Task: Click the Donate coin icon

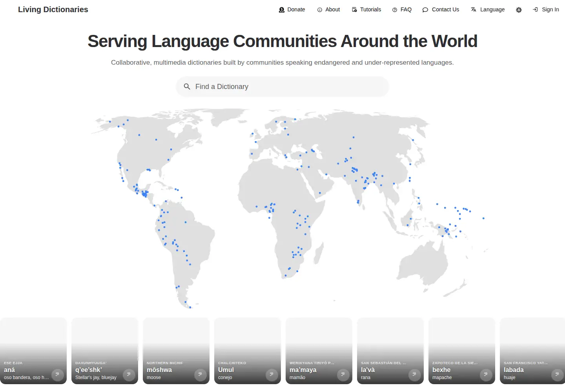Action: [282, 10]
